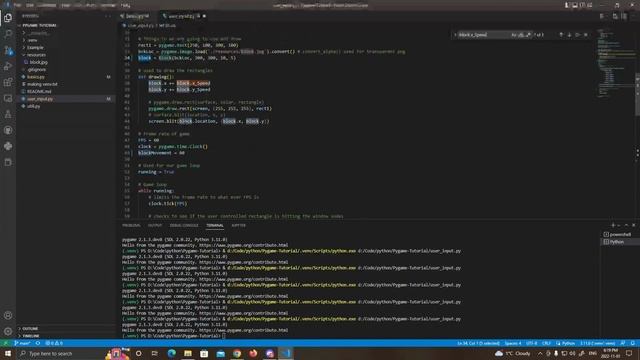The height and width of the screenshot is (360, 640).
Task: Open the Source Control view
Action: (x=8, y=50)
